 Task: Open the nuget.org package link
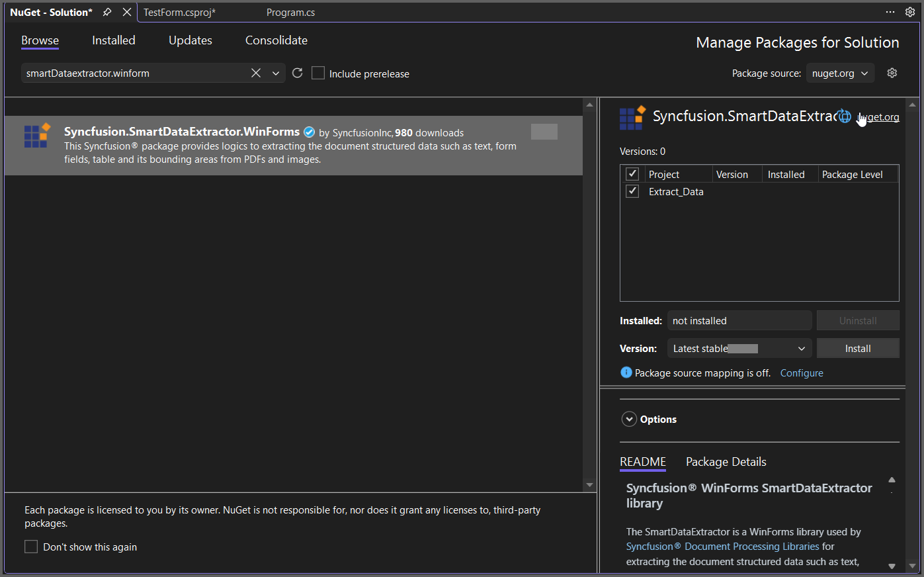[x=878, y=117]
